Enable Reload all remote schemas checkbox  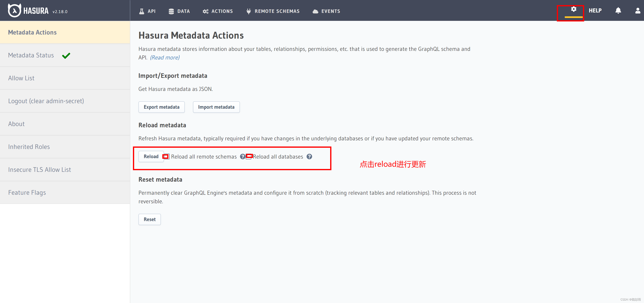(166, 157)
